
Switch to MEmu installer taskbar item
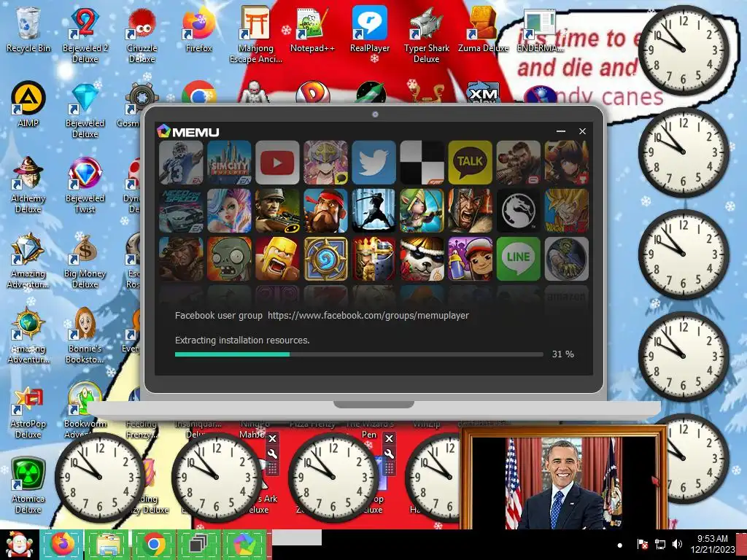coord(244,544)
